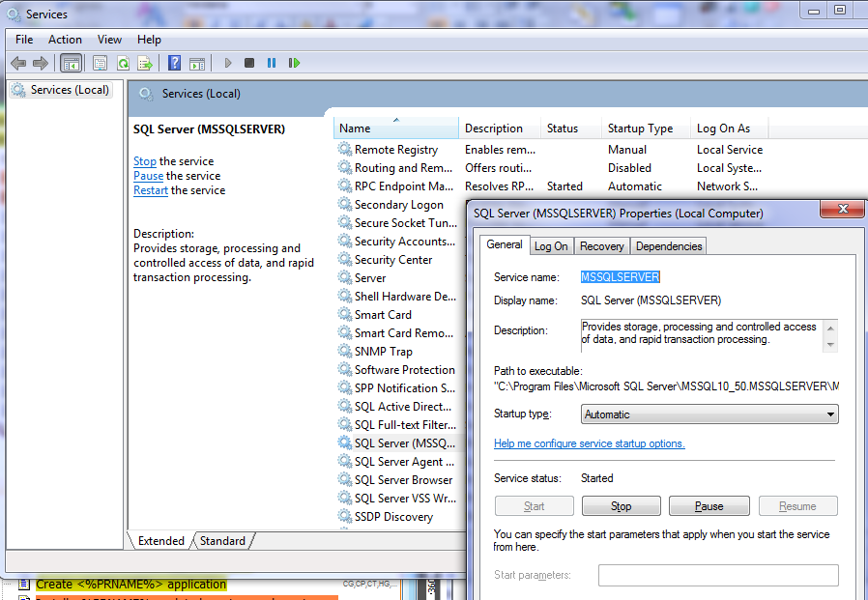Click the Refresh toolbar icon
Image resolution: width=868 pixels, height=600 pixels.
(123, 63)
